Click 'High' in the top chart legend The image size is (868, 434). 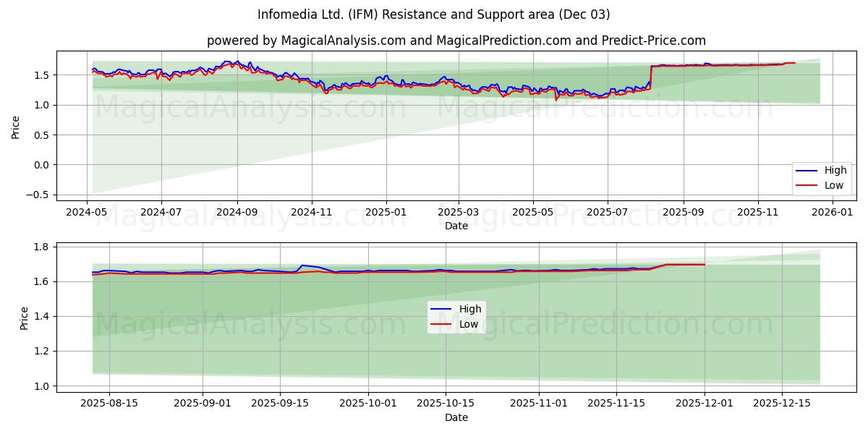coord(836,171)
